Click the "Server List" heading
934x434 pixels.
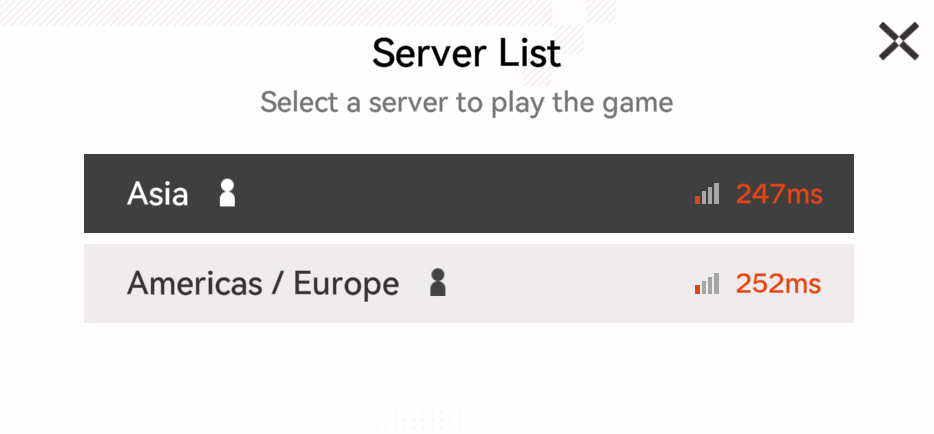[467, 53]
